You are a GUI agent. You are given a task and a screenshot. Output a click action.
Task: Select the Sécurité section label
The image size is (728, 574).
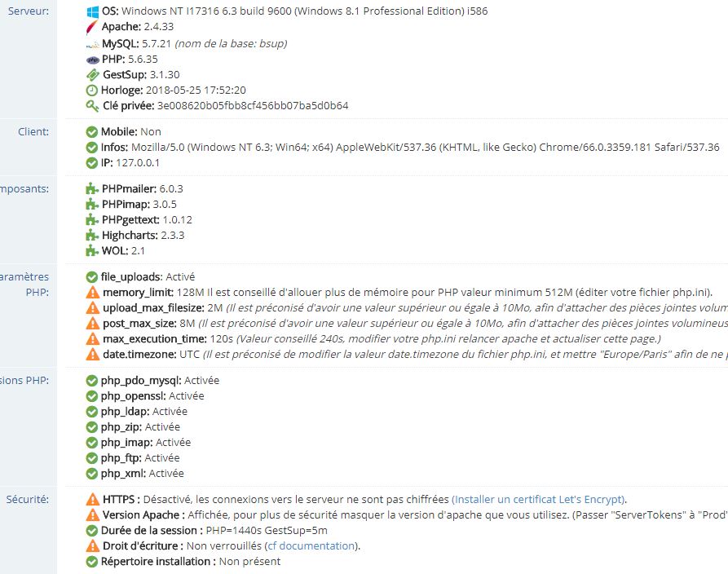pyautogui.click(x=28, y=499)
